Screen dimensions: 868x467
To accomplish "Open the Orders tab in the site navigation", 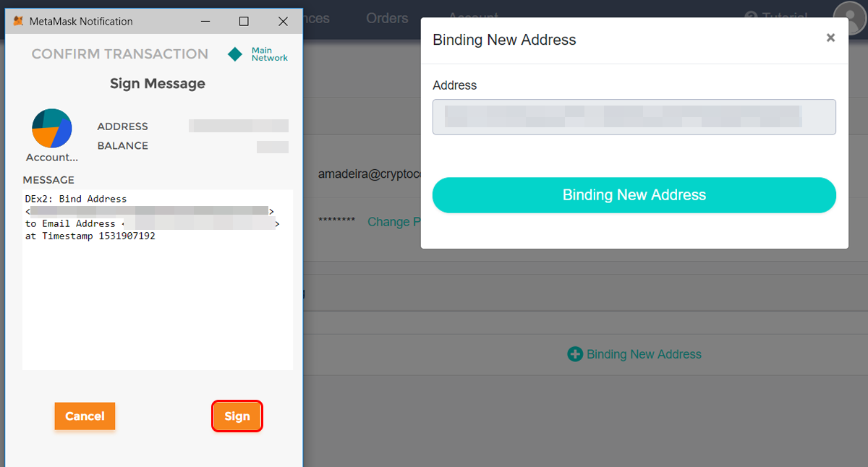I will (387, 18).
